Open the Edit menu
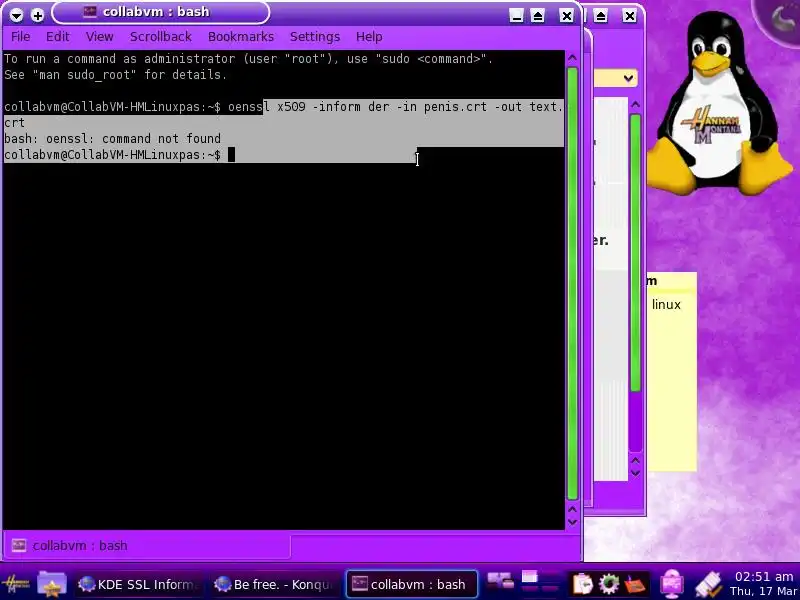800x600 pixels. pyautogui.click(x=57, y=37)
